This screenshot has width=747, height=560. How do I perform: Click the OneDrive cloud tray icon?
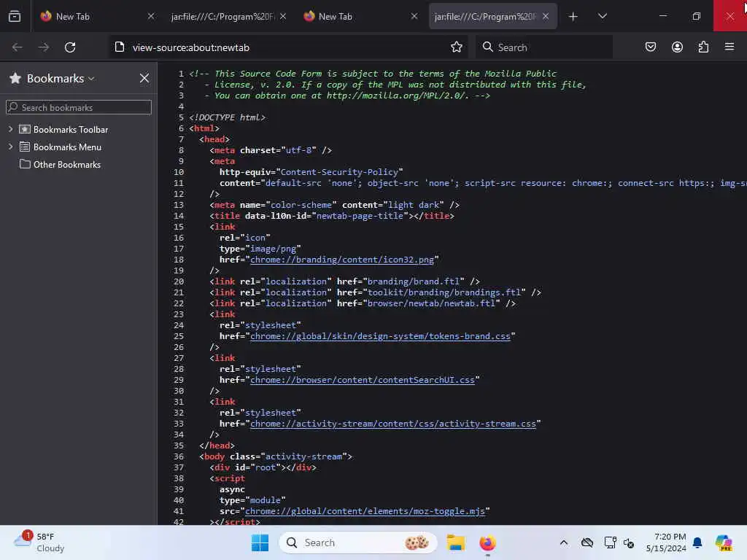tap(587, 542)
